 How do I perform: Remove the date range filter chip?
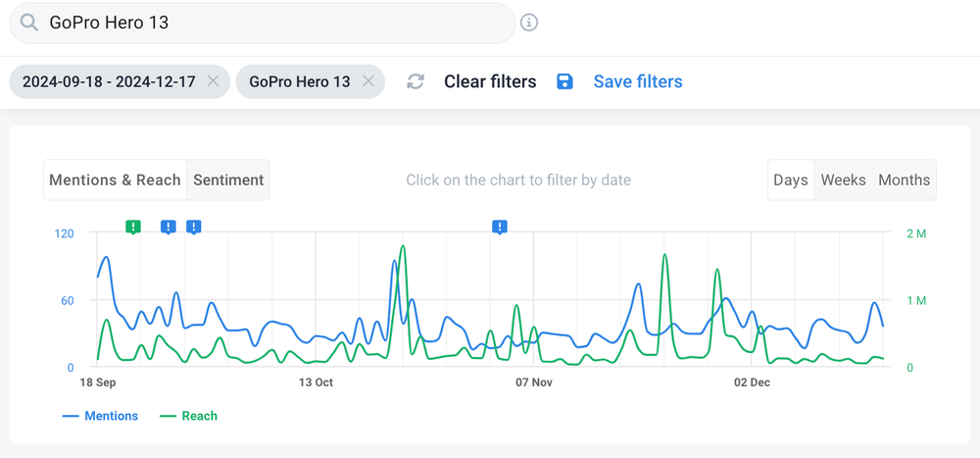click(x=213, y=81)
